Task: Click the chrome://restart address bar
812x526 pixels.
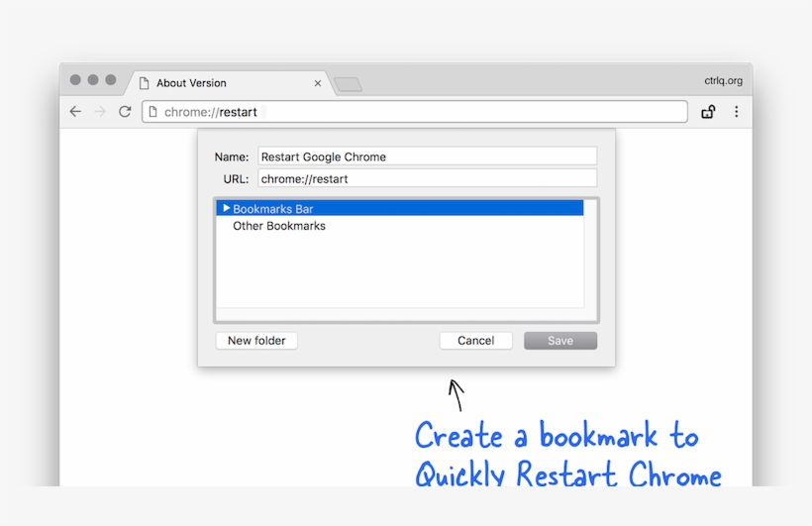Action: tap(415, 111)
